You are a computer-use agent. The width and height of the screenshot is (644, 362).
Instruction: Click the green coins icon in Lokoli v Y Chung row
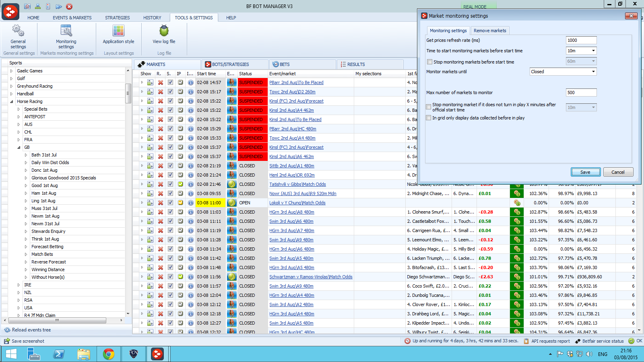[x=517, y=203]
